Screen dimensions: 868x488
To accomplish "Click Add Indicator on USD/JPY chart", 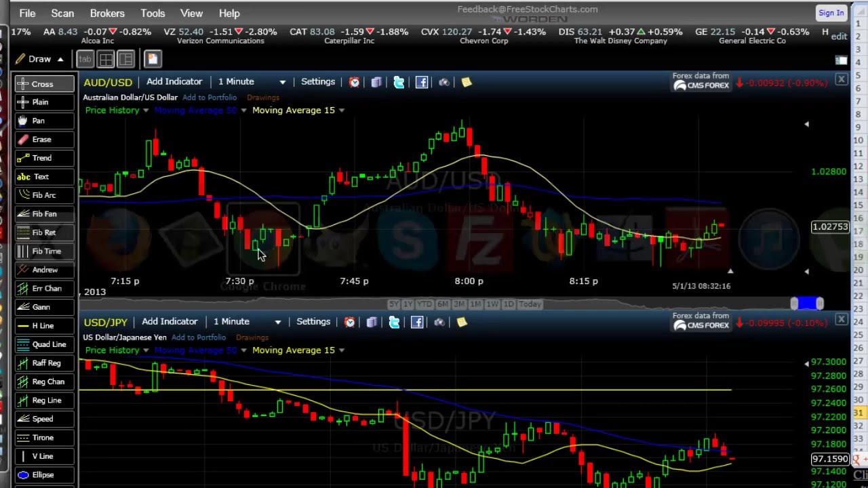I will [170, 321].
